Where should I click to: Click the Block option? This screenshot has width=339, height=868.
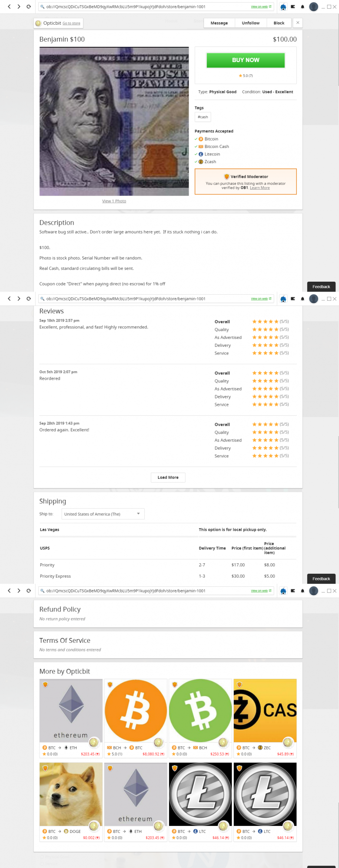tap(279, 23)
